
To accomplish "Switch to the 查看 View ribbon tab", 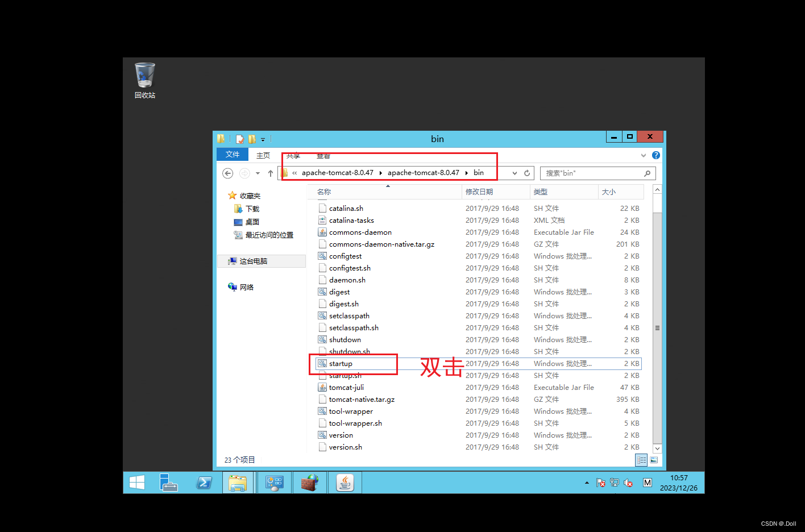I will (x=323, y=155).
